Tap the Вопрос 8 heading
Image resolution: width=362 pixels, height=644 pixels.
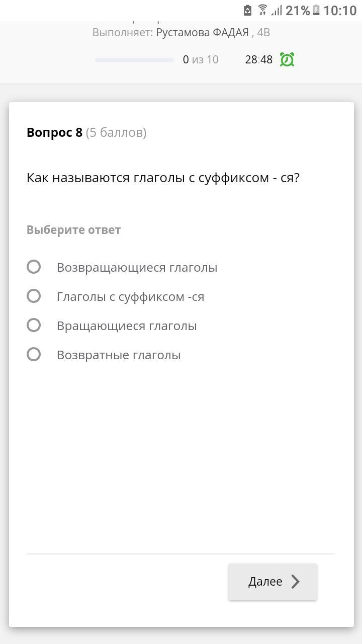coord(54,132)
